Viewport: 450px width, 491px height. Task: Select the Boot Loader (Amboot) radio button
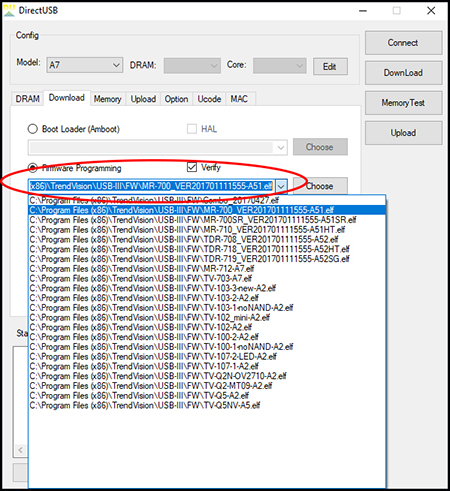point(33,129)
